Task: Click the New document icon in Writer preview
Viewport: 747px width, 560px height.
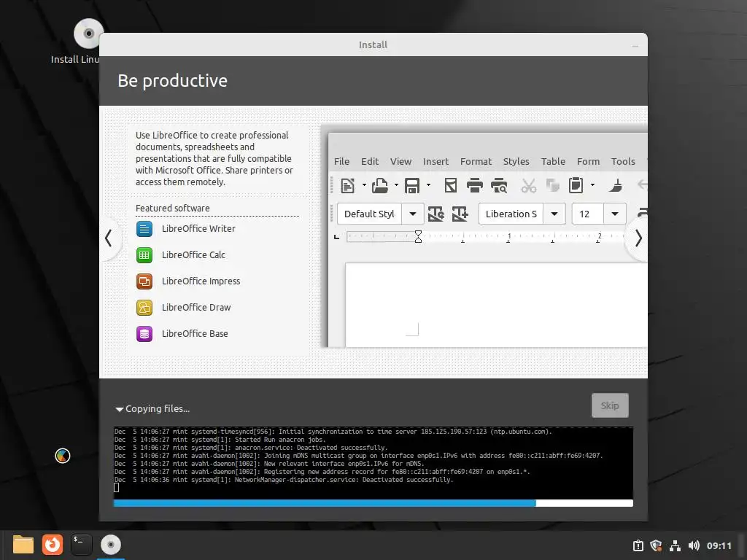Action: tap(348, 185)
